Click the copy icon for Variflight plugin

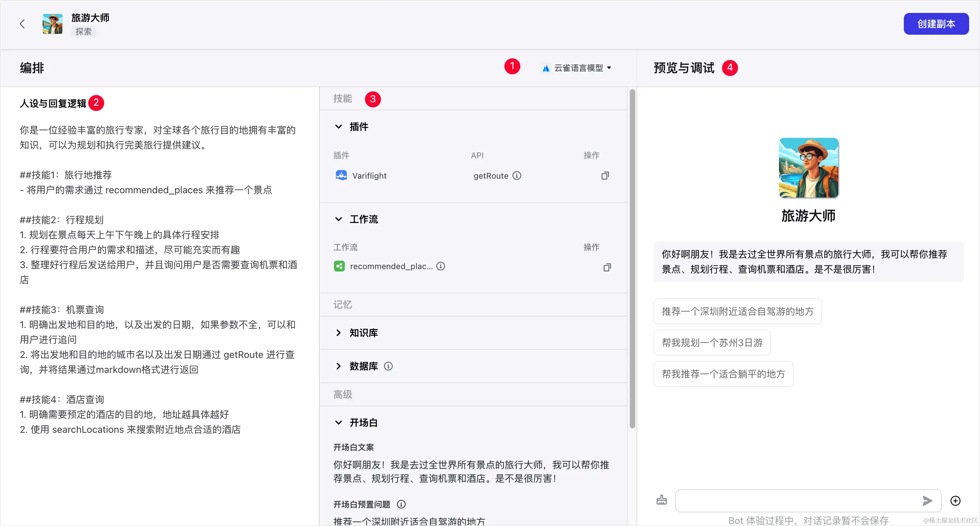click(x=605, y=176)
